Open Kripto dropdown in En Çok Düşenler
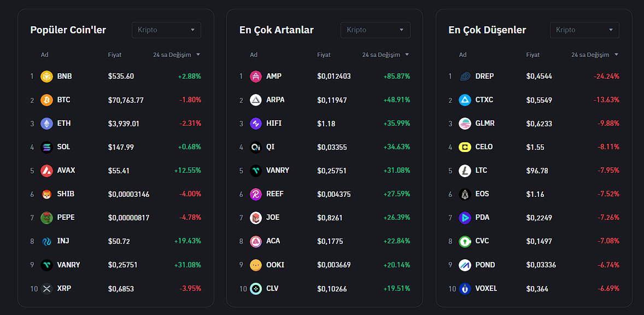 point(584,30)
